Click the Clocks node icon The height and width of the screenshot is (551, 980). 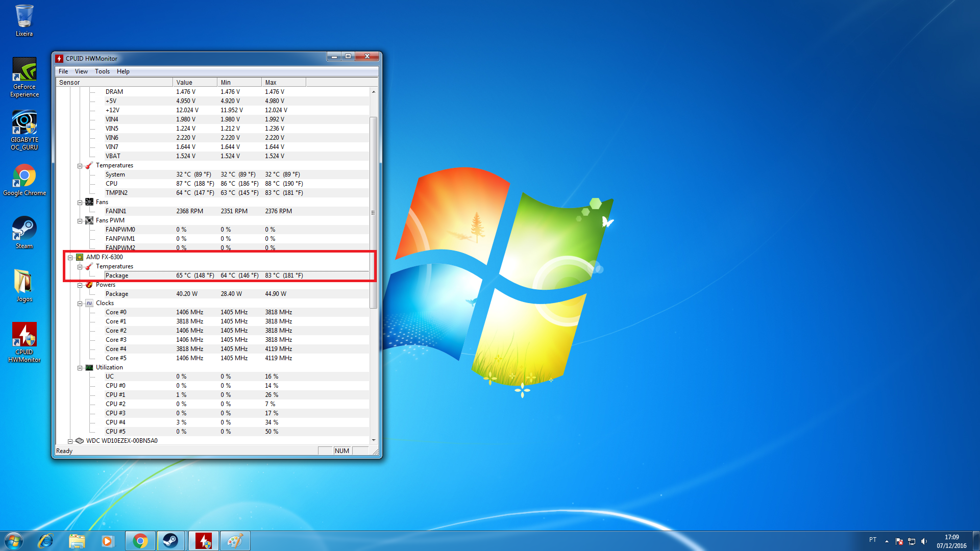click(89, 303)
